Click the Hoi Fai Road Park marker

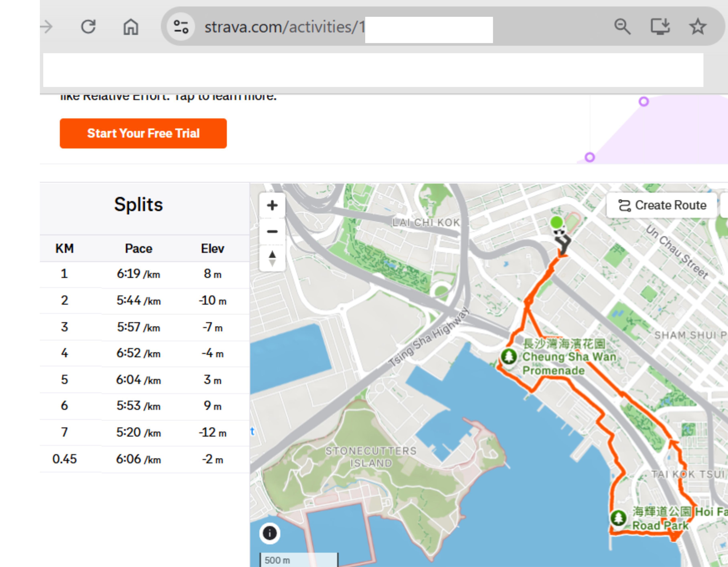(619, 518)
